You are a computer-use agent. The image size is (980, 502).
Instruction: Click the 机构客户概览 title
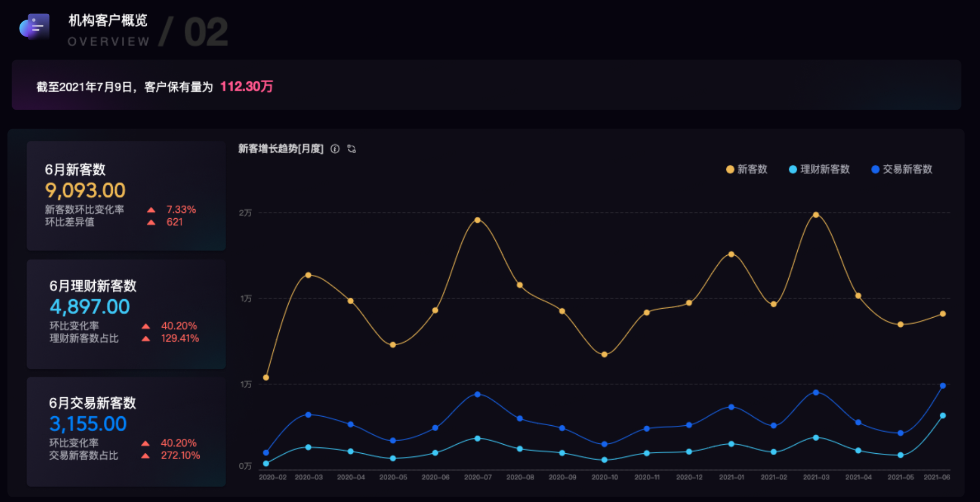108,21
